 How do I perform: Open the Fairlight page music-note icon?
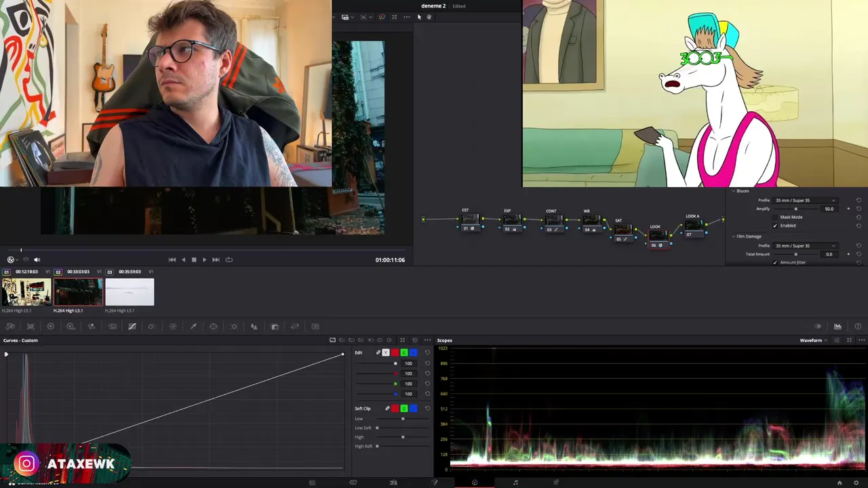515,483
